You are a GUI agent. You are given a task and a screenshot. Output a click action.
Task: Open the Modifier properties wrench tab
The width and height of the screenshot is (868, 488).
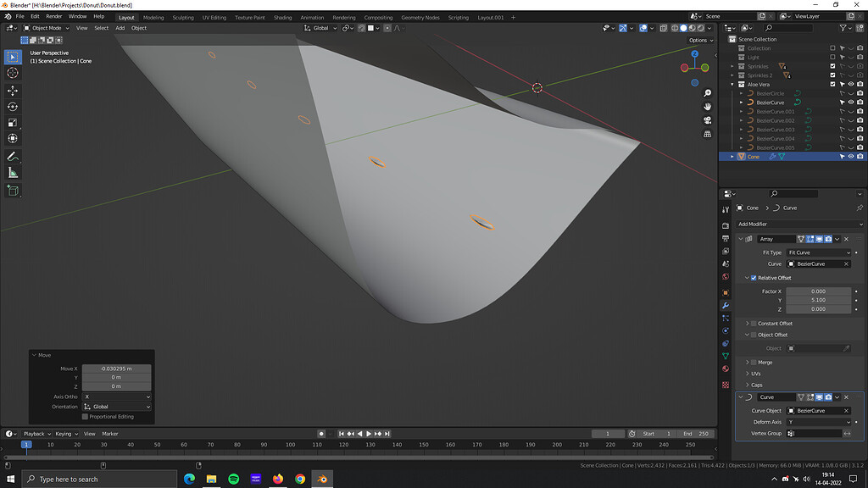726,305
